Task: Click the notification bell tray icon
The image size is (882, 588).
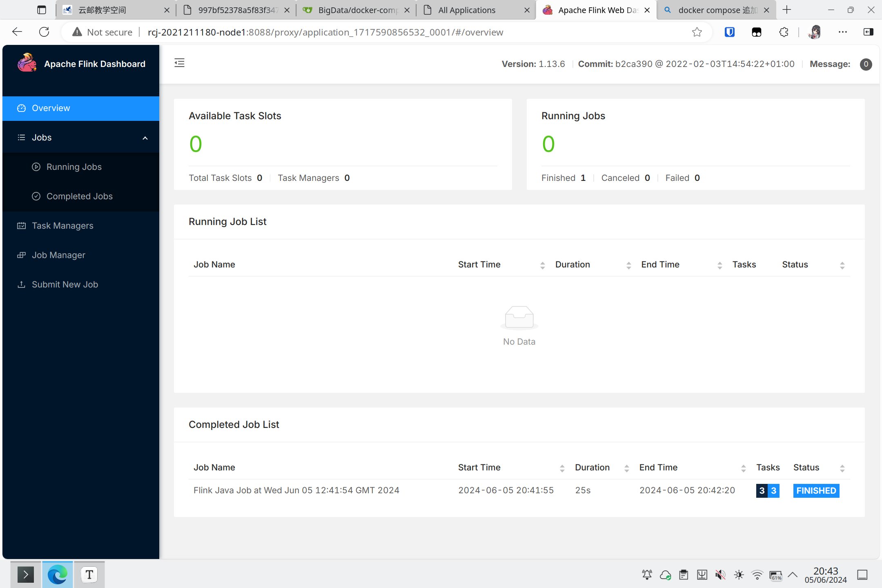Action: pyautogui.click(x=647, y=575)
